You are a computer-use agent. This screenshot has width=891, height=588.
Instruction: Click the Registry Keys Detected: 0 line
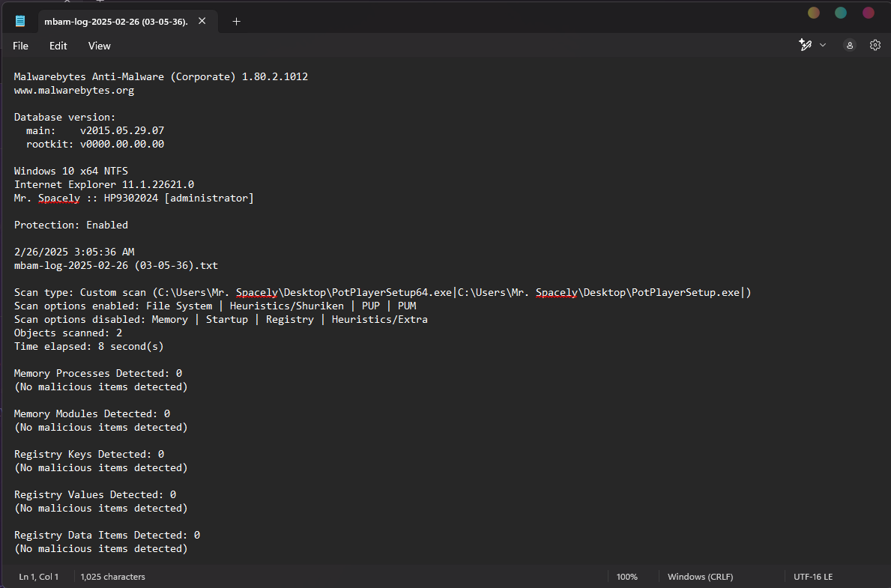point(89,455)
